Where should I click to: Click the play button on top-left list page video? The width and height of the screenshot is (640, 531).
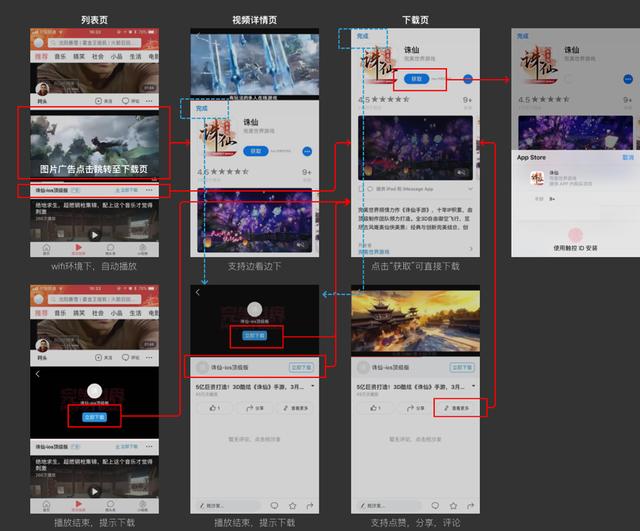click(x=95, y=236)
